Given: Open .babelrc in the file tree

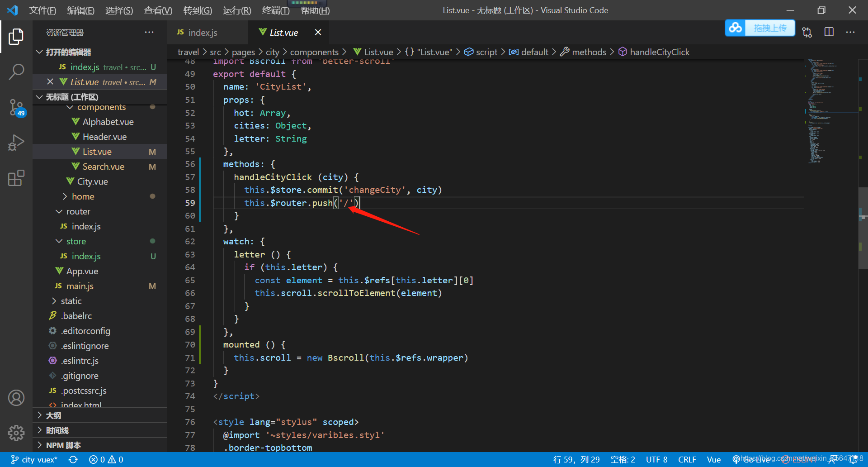Looking at the screenshot, I should click(x=99, y=316).
